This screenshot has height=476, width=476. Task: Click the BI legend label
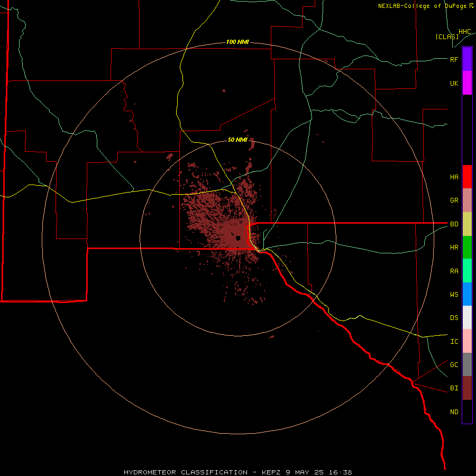tap(454, 388)
